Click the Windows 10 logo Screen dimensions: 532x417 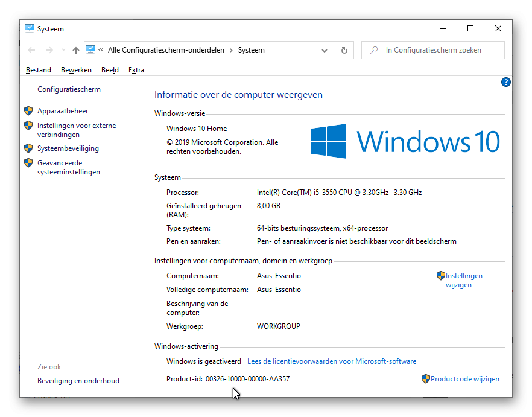click(405, 141)
